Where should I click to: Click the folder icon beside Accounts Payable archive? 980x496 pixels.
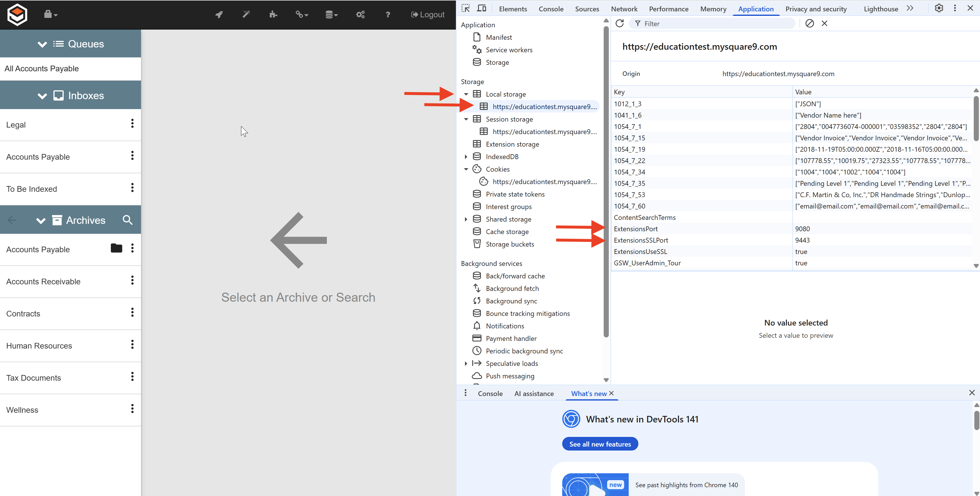(x=116, y=248)
